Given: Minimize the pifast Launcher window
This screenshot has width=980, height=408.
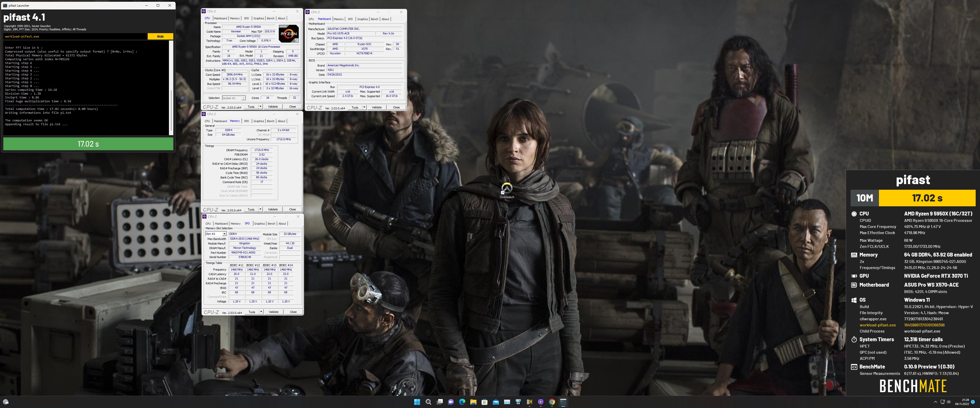Looking at the screenshot, I should tap(147, 5).
